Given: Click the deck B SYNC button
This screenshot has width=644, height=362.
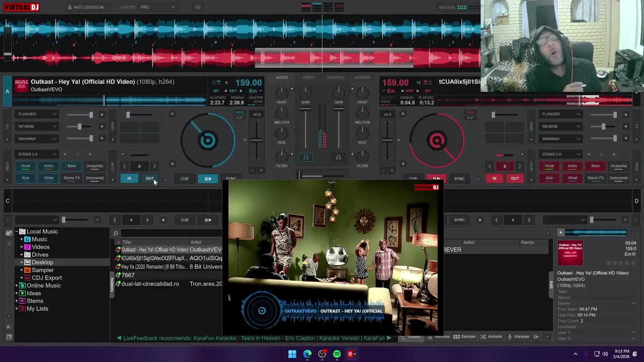Looking at the screenshot, I should tap(459, 178).
